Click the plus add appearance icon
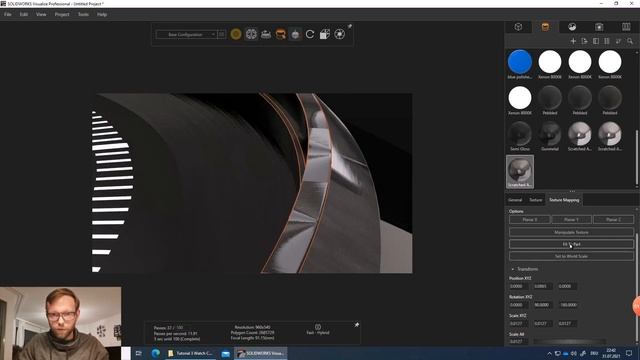This screenshot has height=360, width=640. click(573, 41)
